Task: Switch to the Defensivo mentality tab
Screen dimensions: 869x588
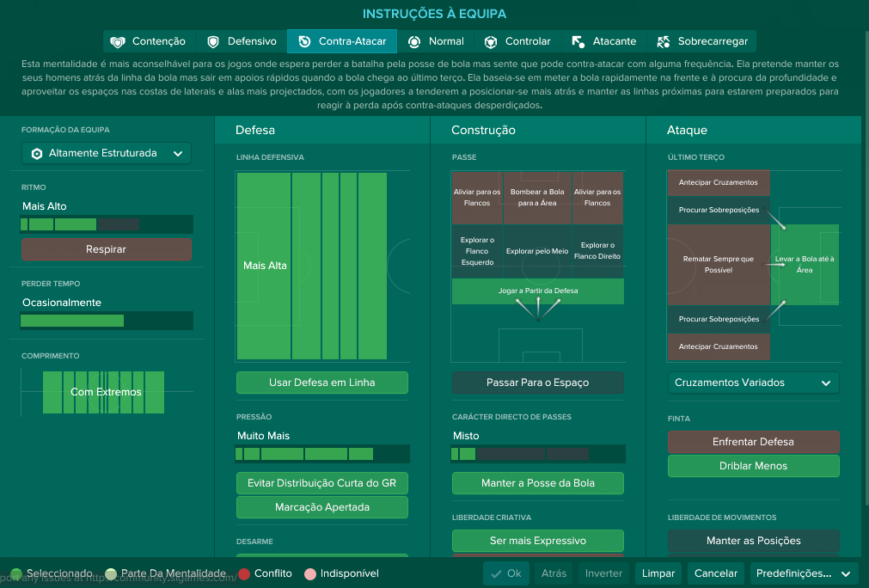Action: coord(242,41)
